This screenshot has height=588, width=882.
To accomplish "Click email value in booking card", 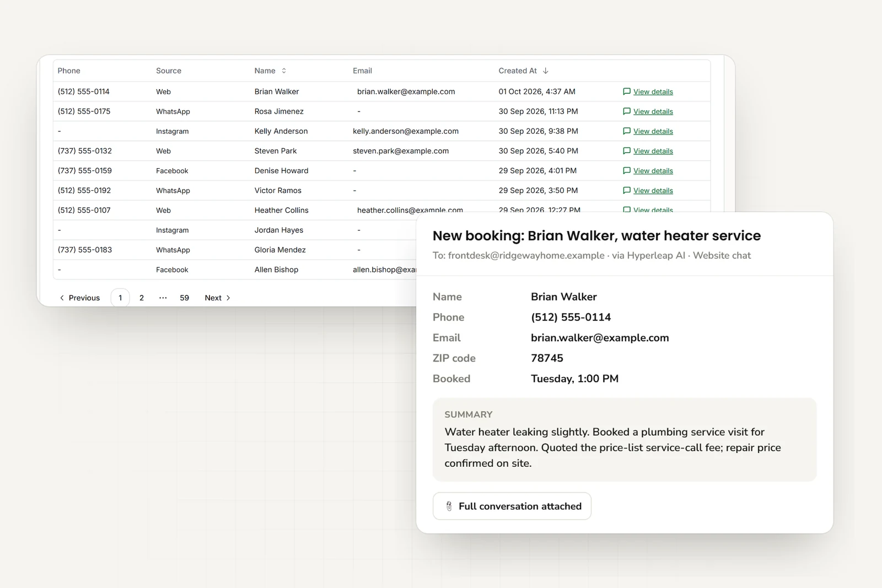I will [600, 338].
